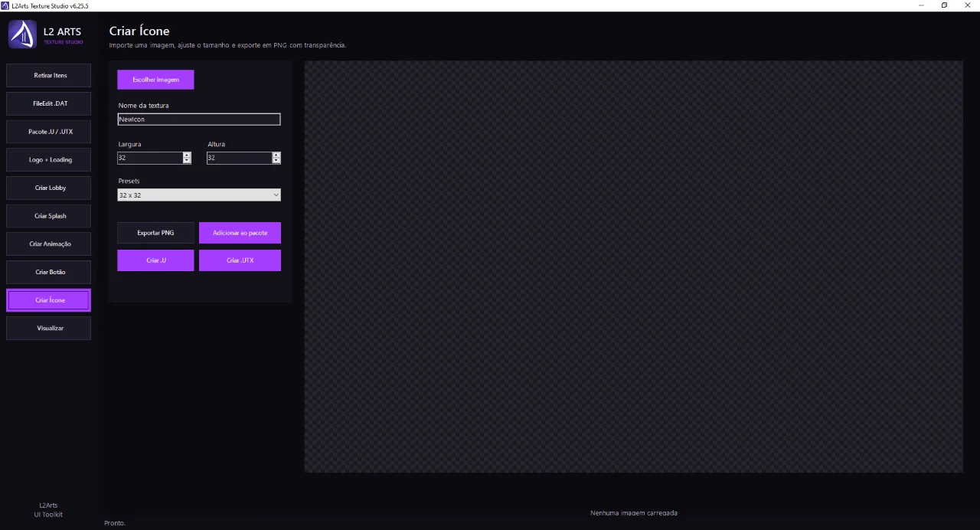980x530 pixels.
Task: Click the Criar .UTX button
Action: coord(240,260)
